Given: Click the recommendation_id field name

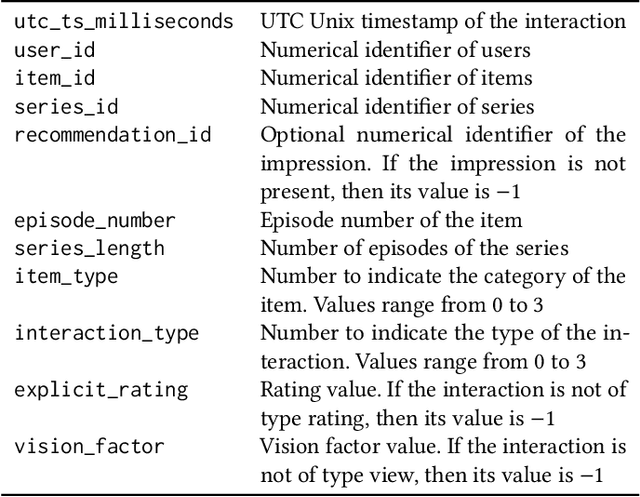Looking at the screenshot, I should click(112, 134).
